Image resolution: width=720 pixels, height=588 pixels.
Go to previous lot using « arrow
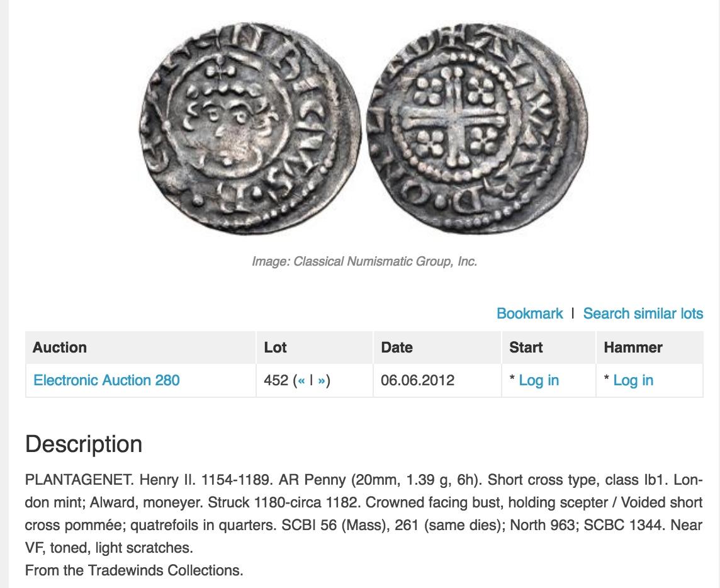[x=301, y=380]
